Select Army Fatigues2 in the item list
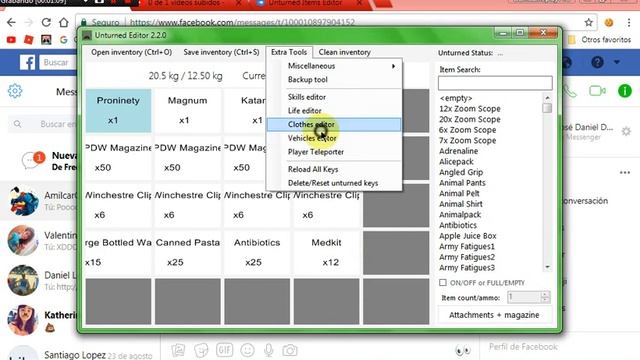Viewport: 640px width, 360px height. click(x=467, y=257)
